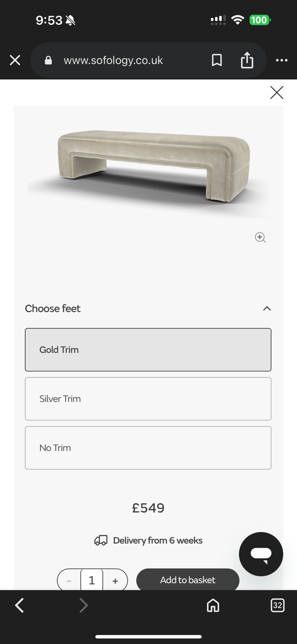Open the tab switcher showing 32 tabs
This screenshot has width=297, height=644.
pyautogui.click(x=277, y=605)
